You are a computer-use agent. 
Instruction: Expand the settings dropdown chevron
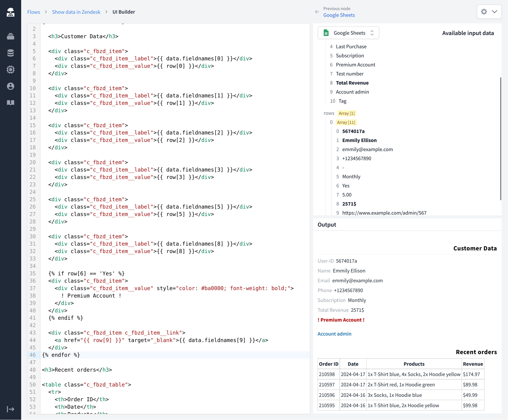(x=494, y=12)
